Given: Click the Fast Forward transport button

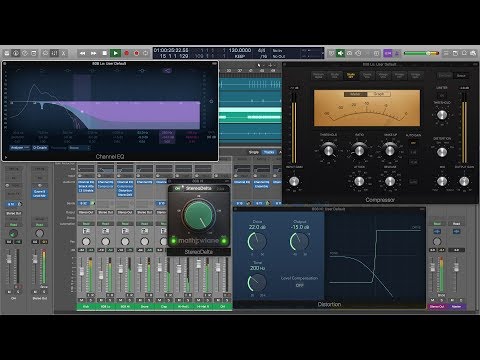Looking at the screenshot, I should pos(94,53).
